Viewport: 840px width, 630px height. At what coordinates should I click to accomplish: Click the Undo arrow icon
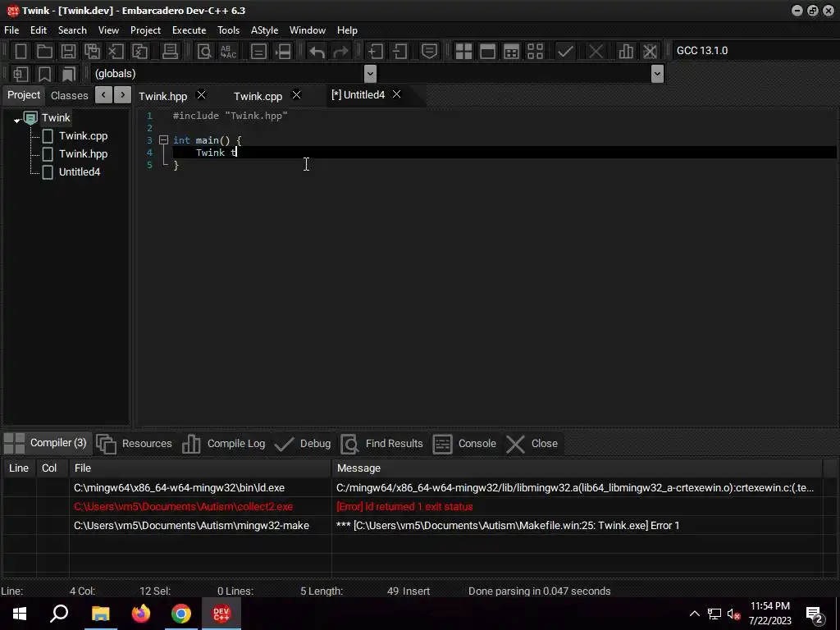[x=317, y=52]
